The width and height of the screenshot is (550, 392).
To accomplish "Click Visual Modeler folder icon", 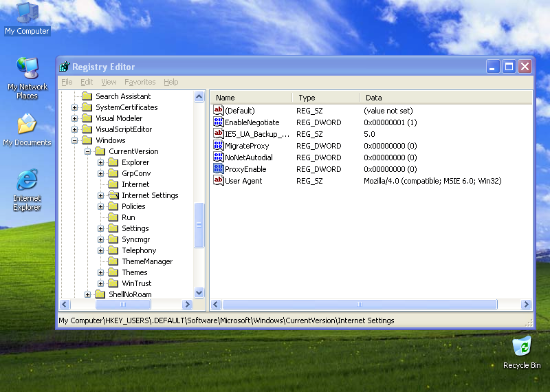I will point(87,118).
